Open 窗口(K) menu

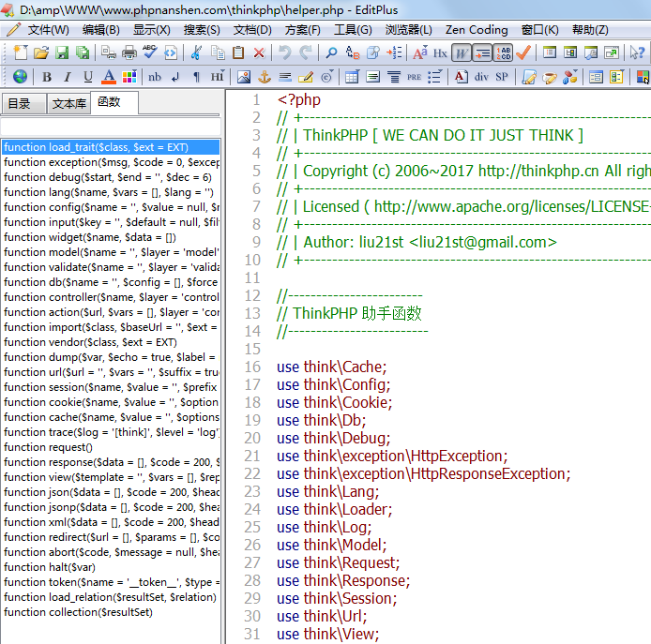[539, 30]
